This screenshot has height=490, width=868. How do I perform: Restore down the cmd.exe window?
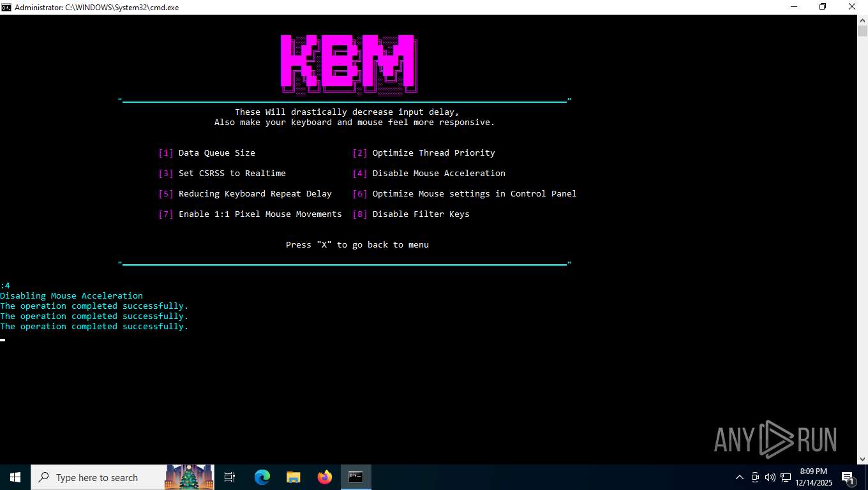click(x=823, y=7)
